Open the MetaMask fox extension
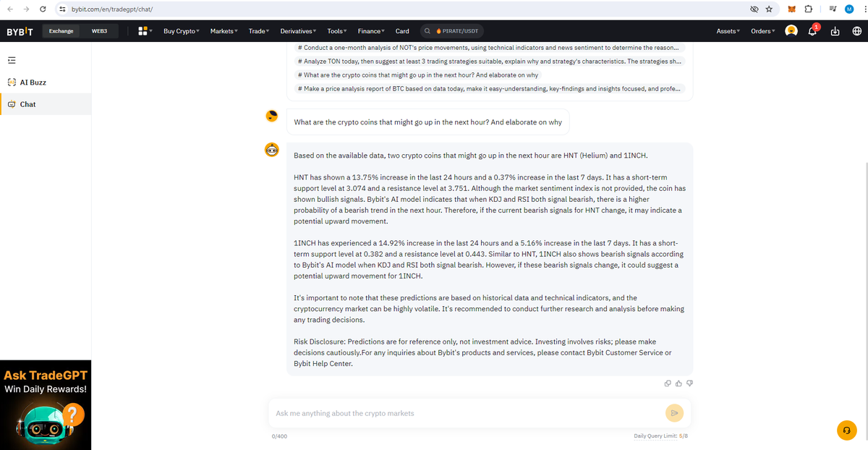The image size is (868, 450). tap(791, 9)
